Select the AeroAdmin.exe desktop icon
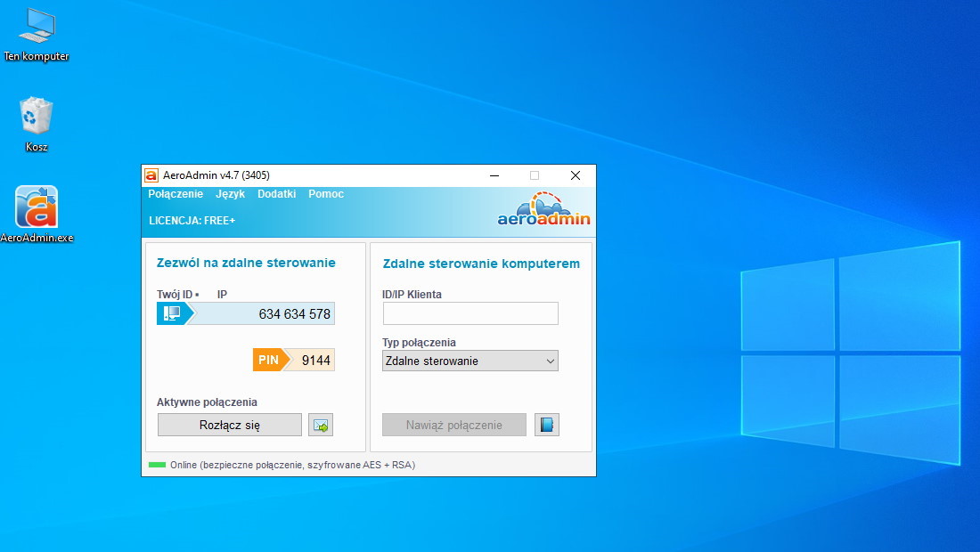The image size is (980, 552). 37,215
